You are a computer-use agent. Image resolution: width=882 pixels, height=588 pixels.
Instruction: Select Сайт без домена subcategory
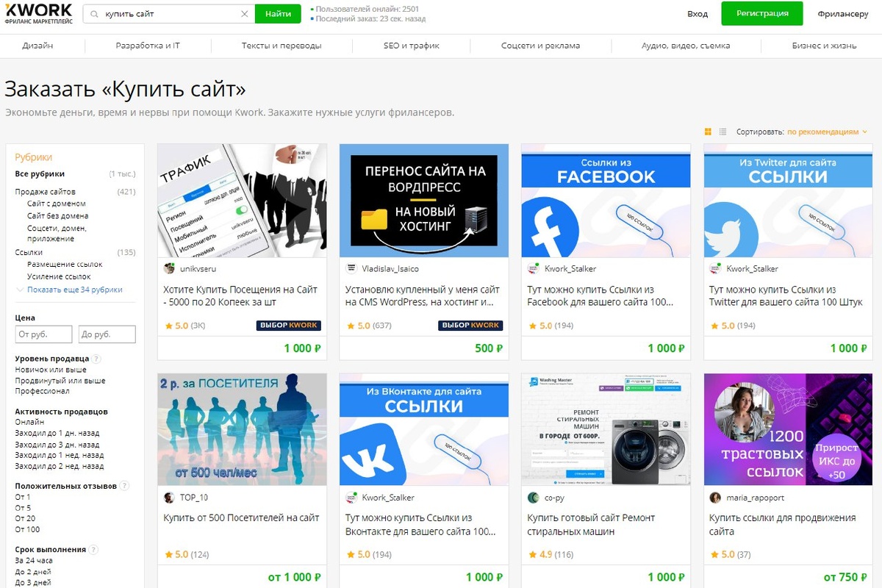coord(58,216)
